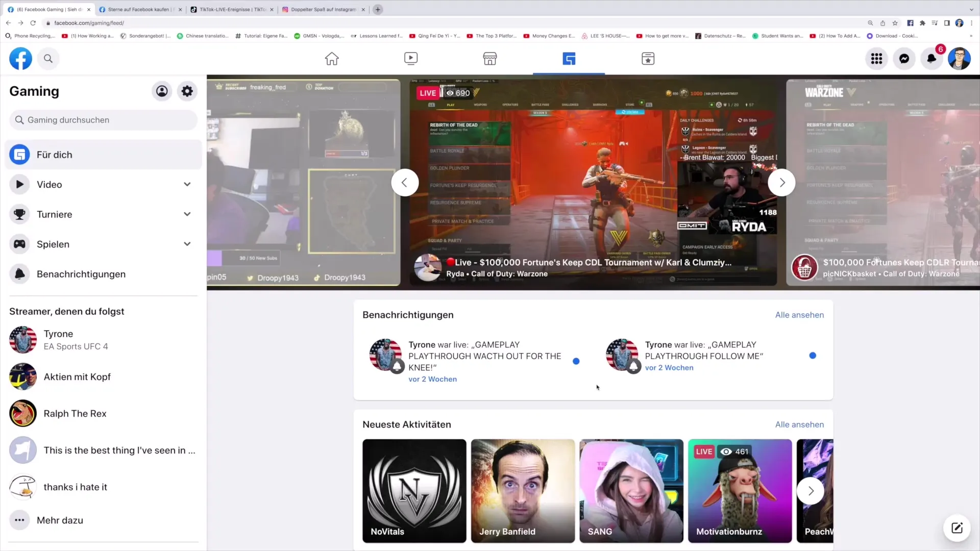Screen dimensions: 980x551
Task: Go forward with the browser forward arrow
Action: click(x=20, y=23)
